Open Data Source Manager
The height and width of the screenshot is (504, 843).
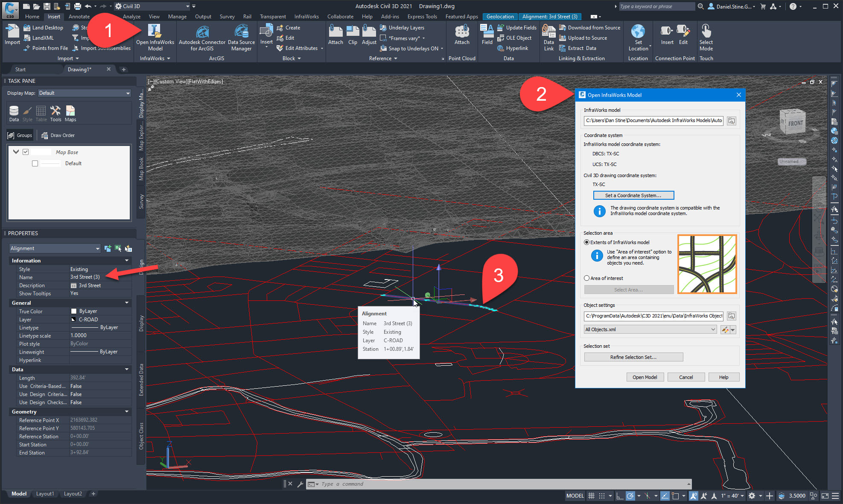(x=241, y=38)
